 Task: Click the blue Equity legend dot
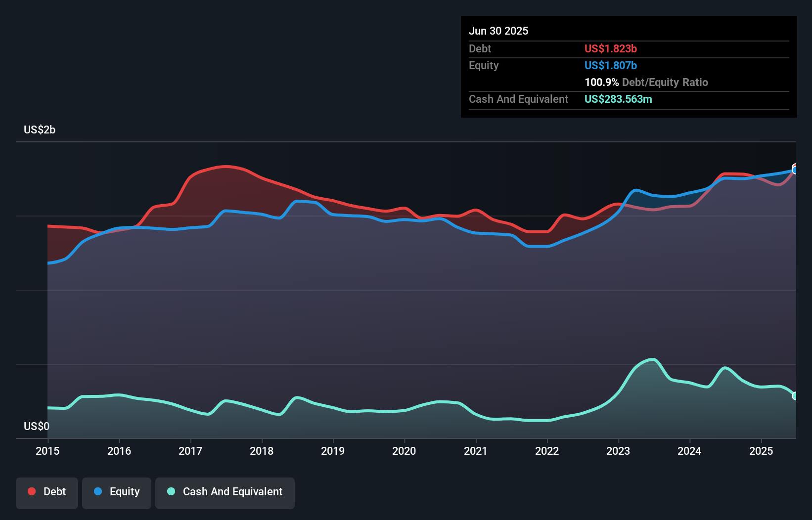(99, 491)
